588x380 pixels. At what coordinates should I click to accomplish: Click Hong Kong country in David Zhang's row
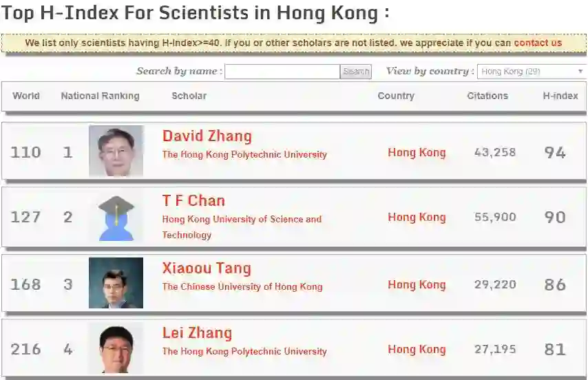click(x=417, y=153)
